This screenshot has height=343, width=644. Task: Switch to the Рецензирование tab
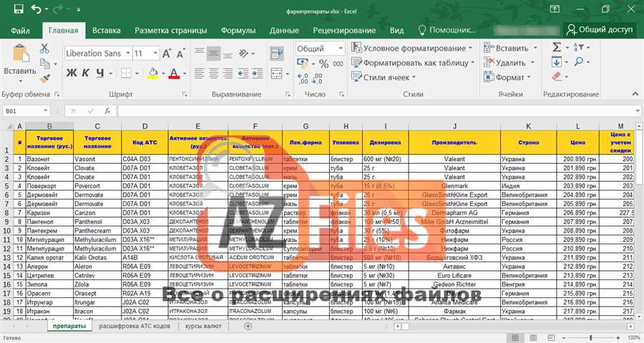pos(344,30)
